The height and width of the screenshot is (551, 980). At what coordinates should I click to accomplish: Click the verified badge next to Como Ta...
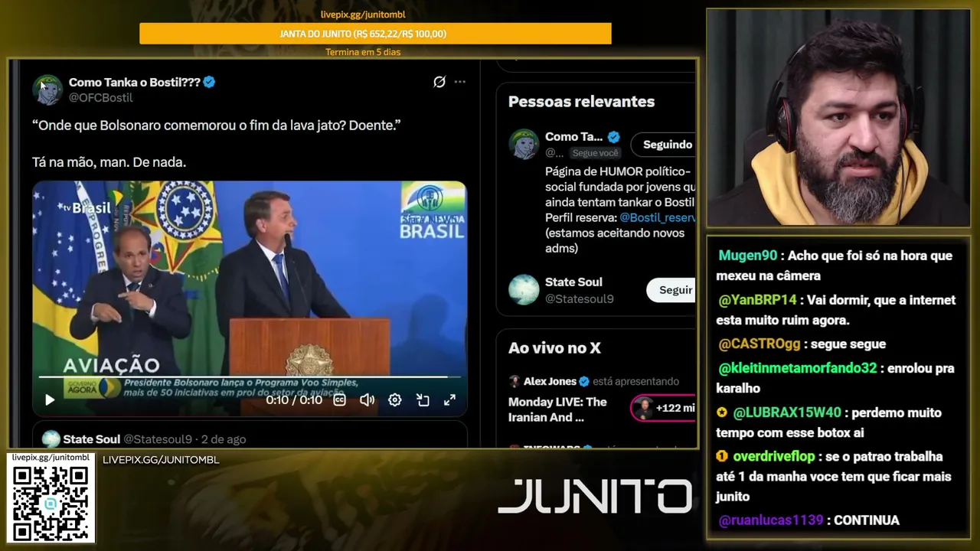(x=613, y=137)
